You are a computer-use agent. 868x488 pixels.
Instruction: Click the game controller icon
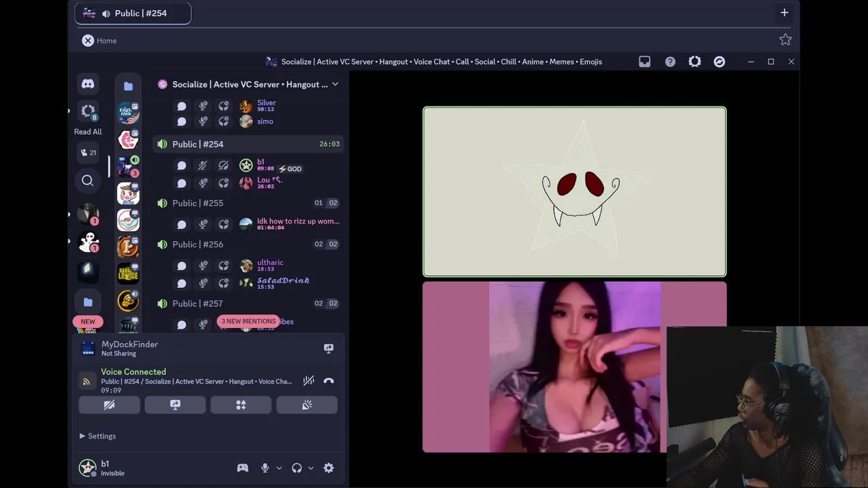pos(242,468)
